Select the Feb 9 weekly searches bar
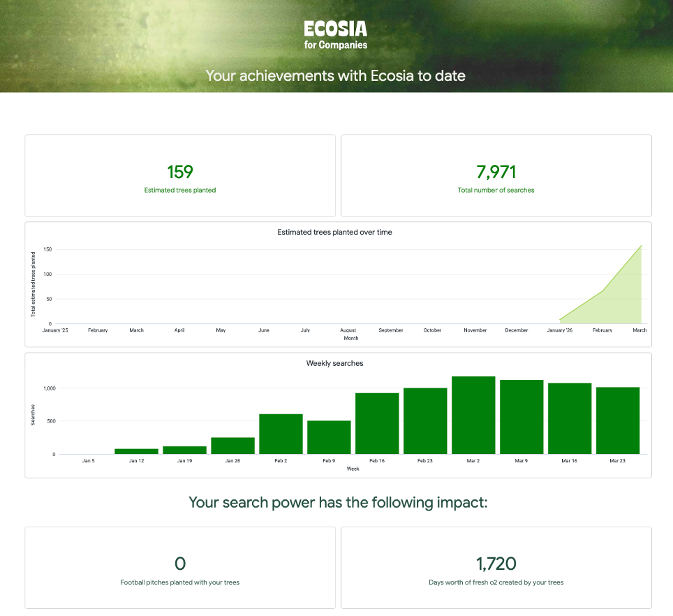673x616 pixels. pyautogui.click(x=329, y=437)
